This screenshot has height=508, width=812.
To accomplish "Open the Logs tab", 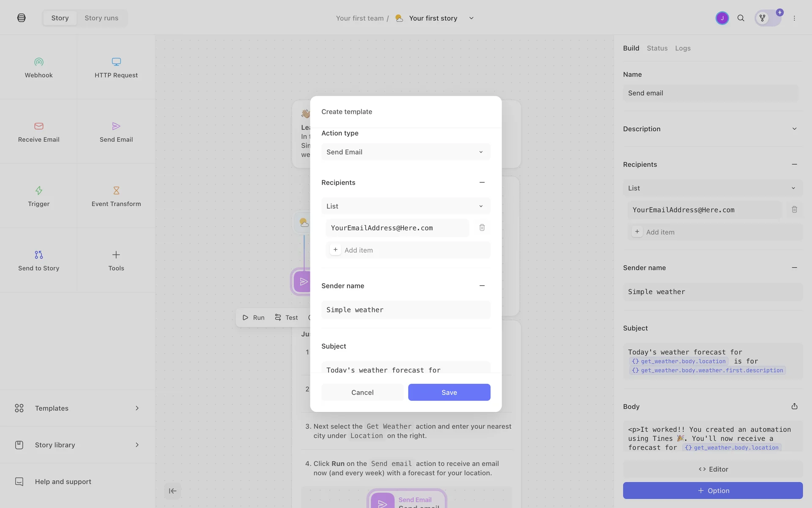I will (683, 48).
